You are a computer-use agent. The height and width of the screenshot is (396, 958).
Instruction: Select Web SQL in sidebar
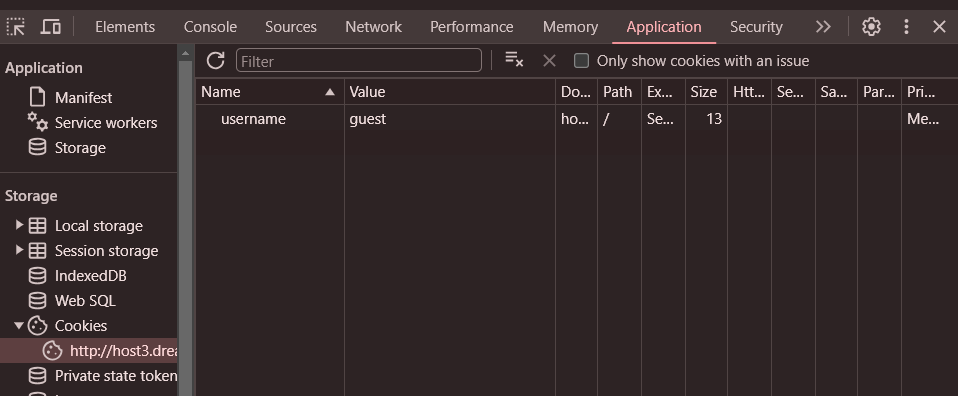tap(85, 301)
